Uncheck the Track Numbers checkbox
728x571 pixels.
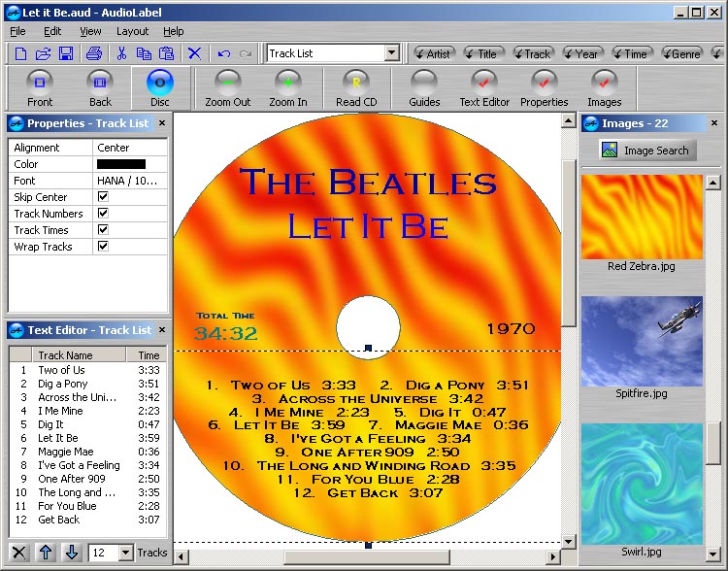(x=103, y=214)
